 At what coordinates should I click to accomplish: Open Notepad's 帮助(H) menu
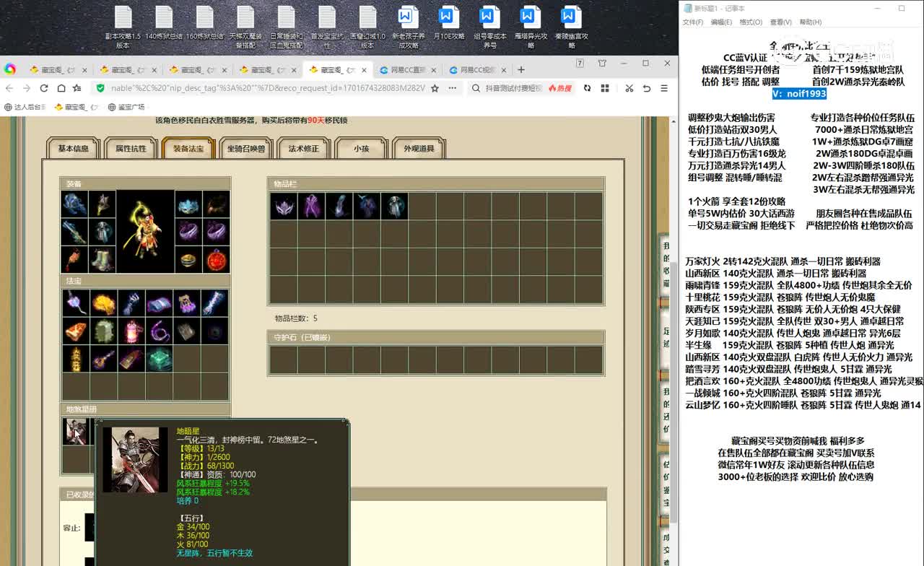[x=811, y=22]
